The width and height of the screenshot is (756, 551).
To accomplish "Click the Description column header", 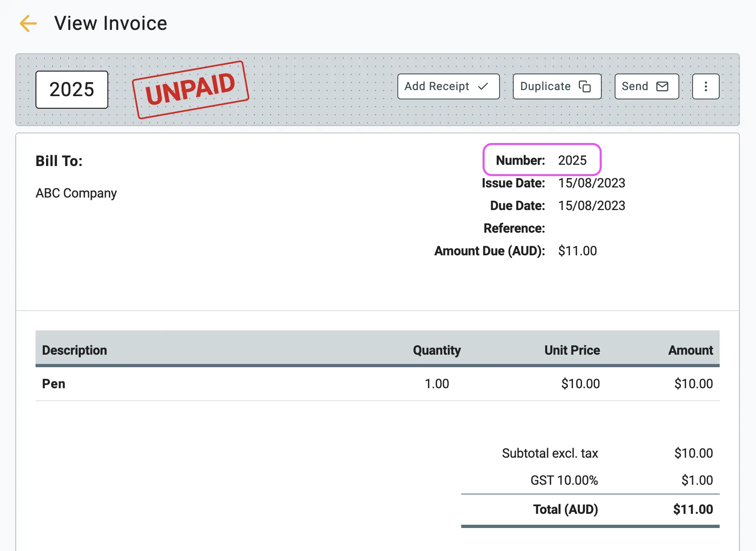I will [75, 350].
